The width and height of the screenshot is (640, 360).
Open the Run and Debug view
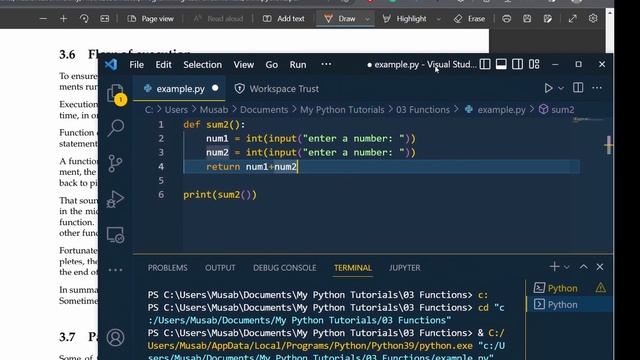116,199
